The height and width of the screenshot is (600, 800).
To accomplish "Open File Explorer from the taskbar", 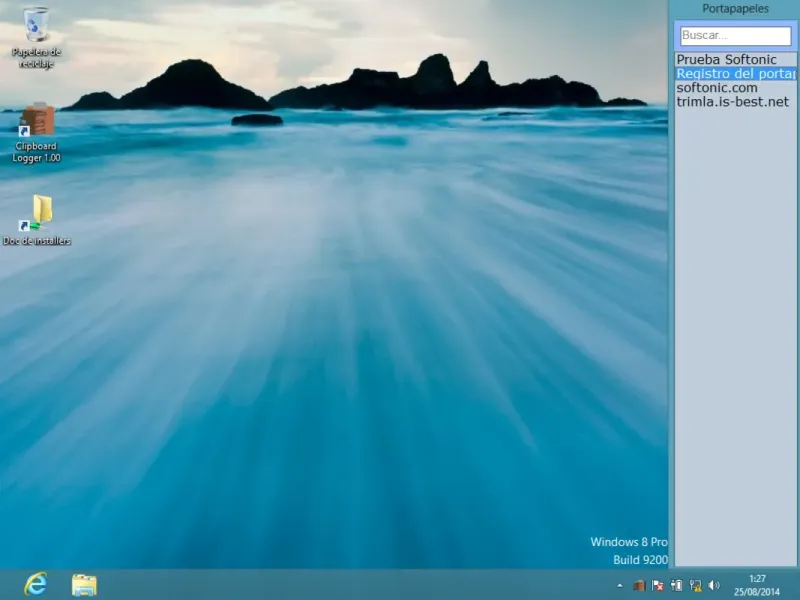I will click(84, 584).
